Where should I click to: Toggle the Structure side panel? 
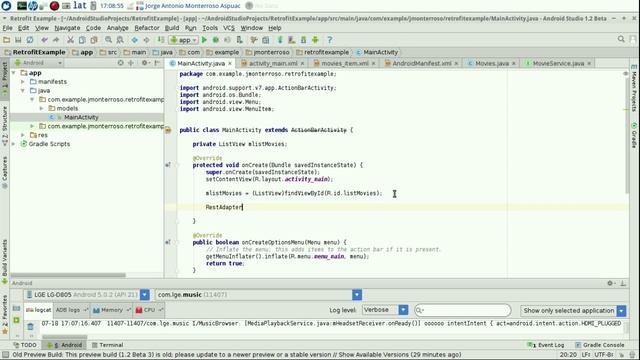click(x=4, y=126)
